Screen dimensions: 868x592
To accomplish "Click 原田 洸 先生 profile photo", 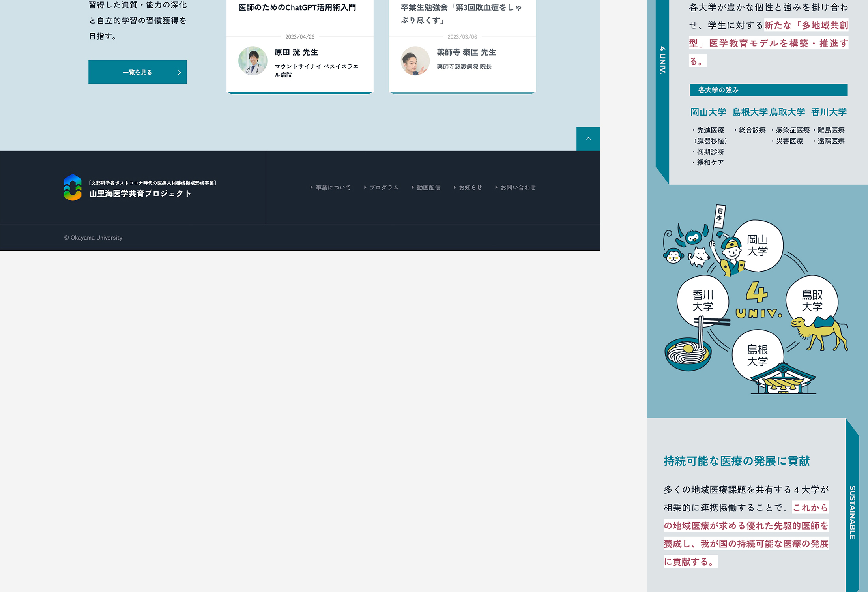I will [x=253, y=61].
